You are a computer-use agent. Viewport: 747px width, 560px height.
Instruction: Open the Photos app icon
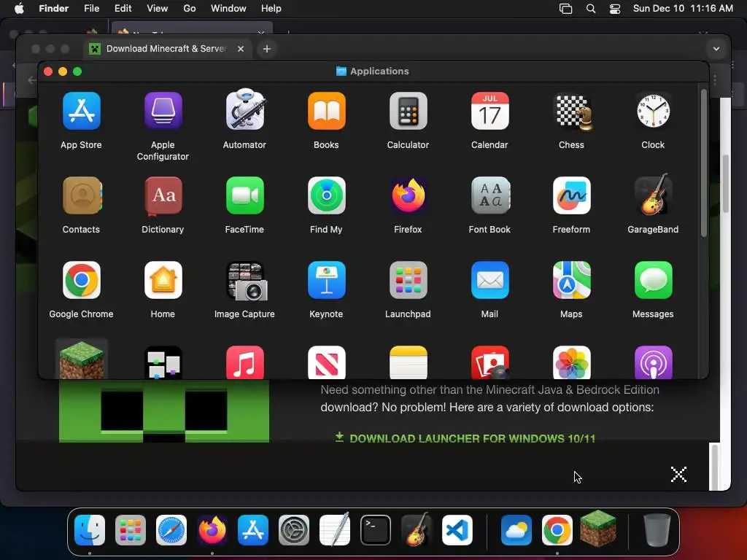[x=572, y=362]
